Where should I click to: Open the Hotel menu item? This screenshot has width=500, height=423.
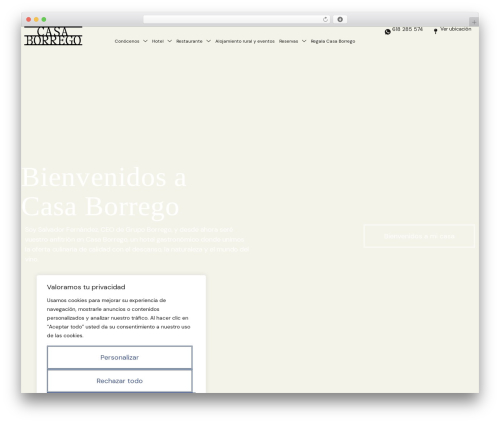(158, 41)
